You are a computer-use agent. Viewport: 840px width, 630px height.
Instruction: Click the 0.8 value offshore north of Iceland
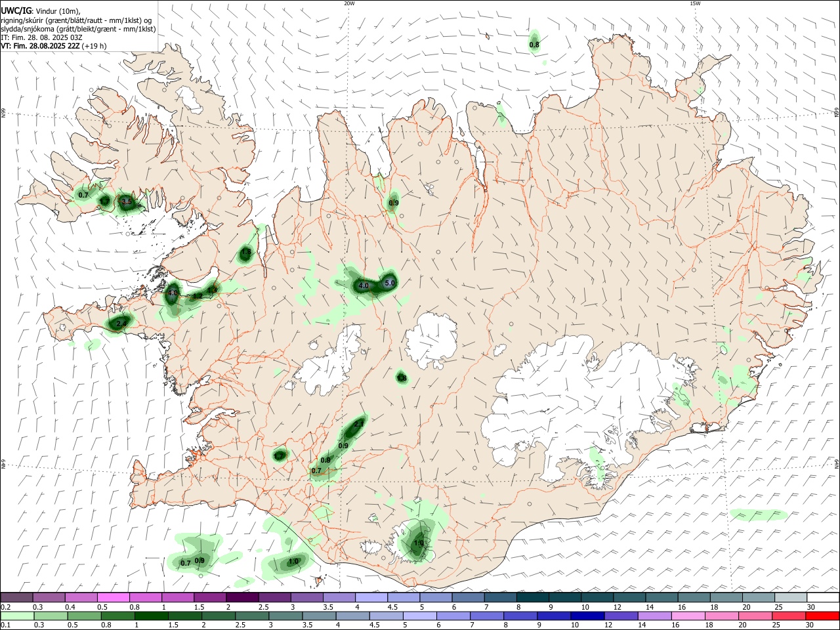534,45
